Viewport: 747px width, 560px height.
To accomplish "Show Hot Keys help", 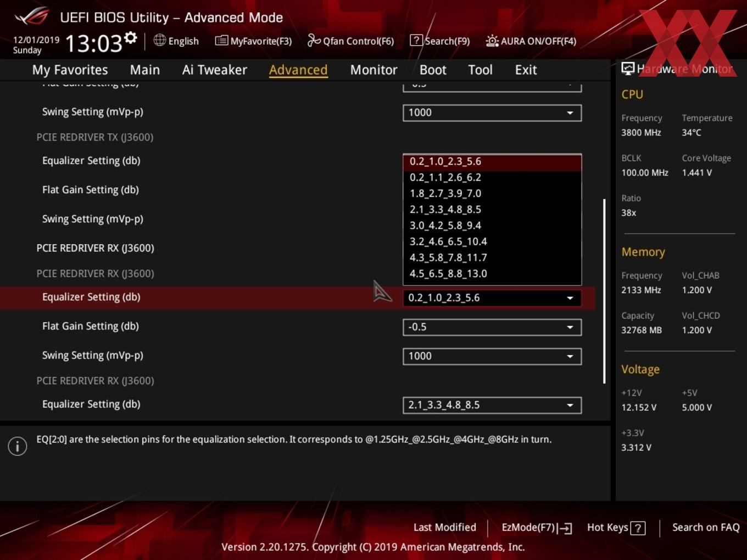I will click(x=616, y=528).
